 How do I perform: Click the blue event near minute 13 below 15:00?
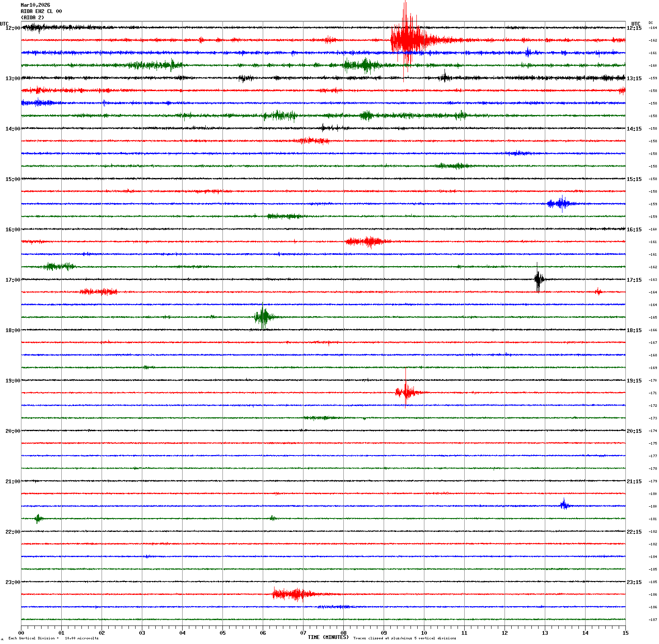click(x=560, y=204)
